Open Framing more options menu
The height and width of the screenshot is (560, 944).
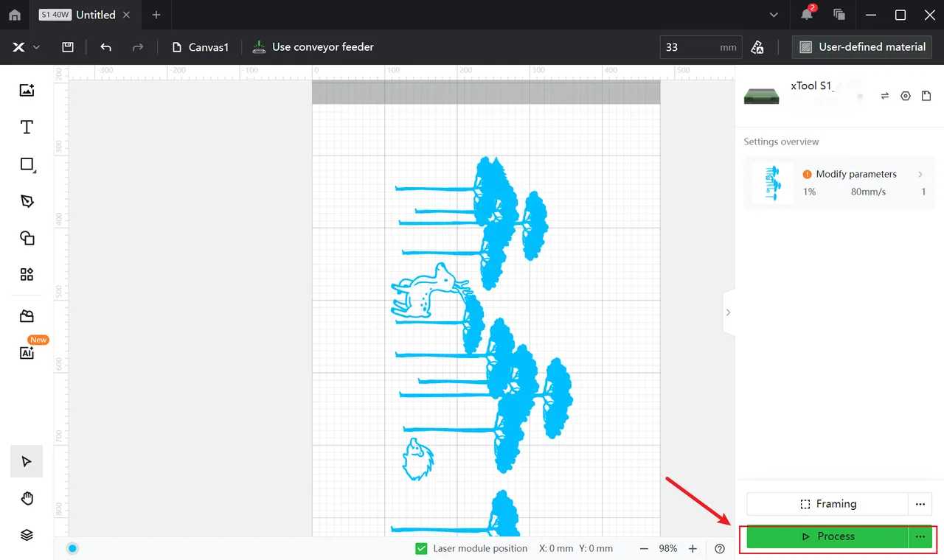[920, 504]
